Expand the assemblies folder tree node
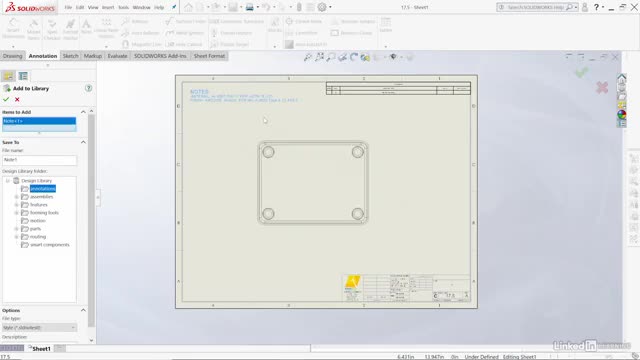640x360 pixels. point(17,197)
